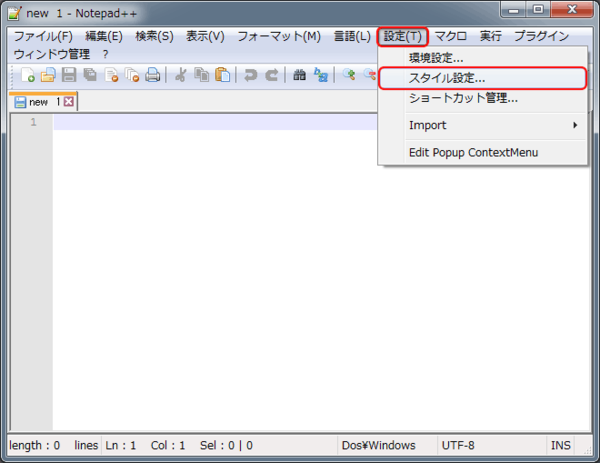Click the Find binoculars icon
600x463 pixels.
(300, 75)
